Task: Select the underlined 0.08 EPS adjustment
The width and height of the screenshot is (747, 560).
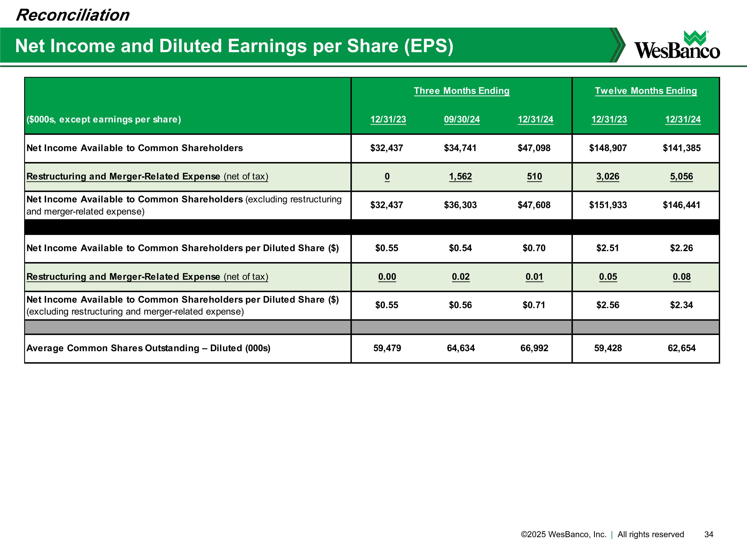Action: coord(682,277)
